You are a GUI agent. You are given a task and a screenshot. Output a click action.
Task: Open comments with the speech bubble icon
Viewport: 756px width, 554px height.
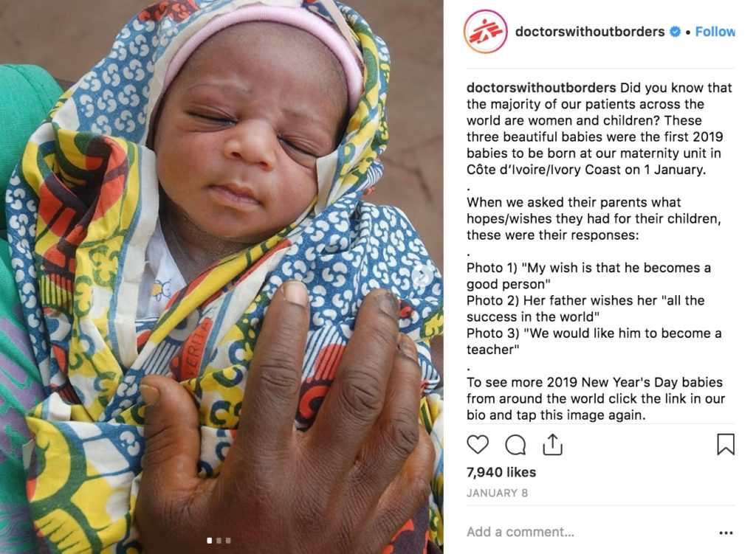515,445
